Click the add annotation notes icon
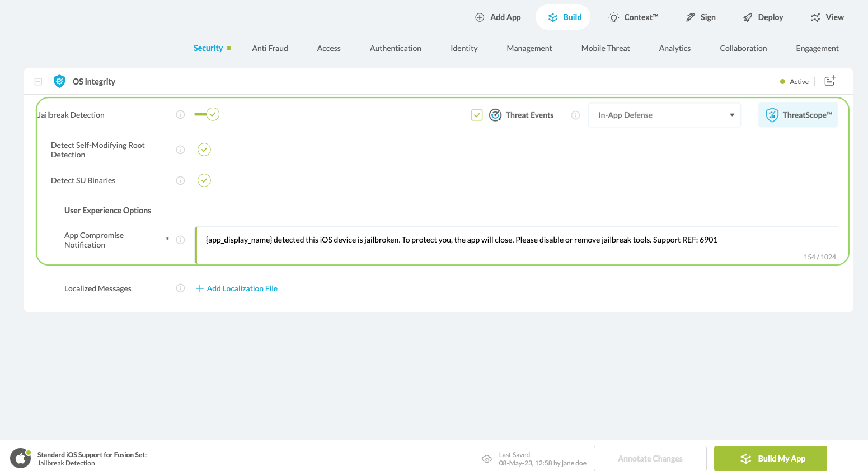Viewport: 868px width, 475px height. pos(830,81)
